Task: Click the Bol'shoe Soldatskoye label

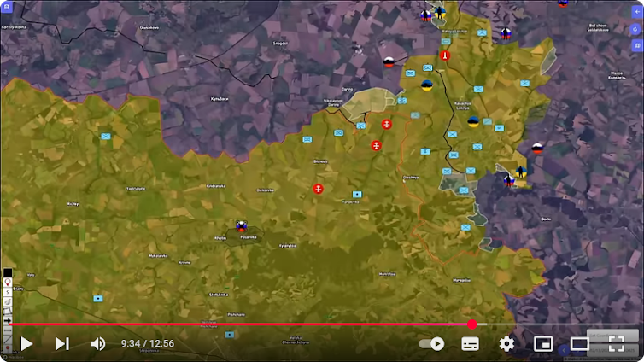Action: [598, 27]
